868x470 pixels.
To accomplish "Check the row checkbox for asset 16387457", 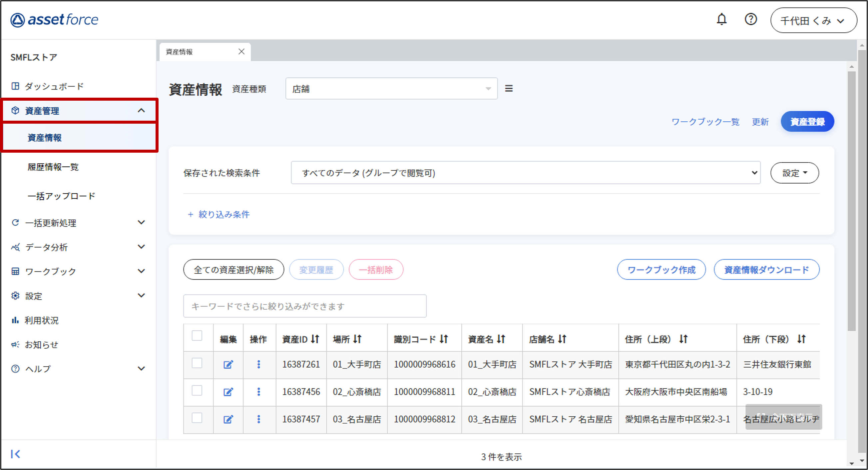I will pyautogui.click(x=197, y=418).
